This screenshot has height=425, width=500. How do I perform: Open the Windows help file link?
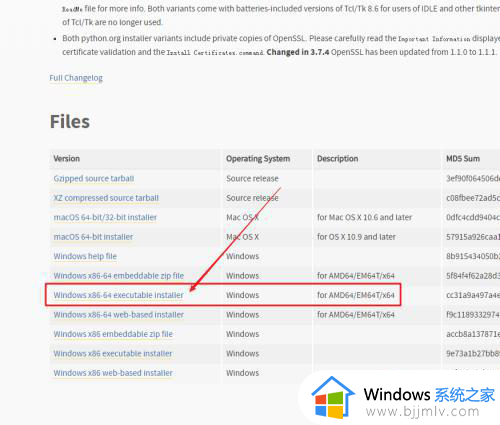point(85,256)
